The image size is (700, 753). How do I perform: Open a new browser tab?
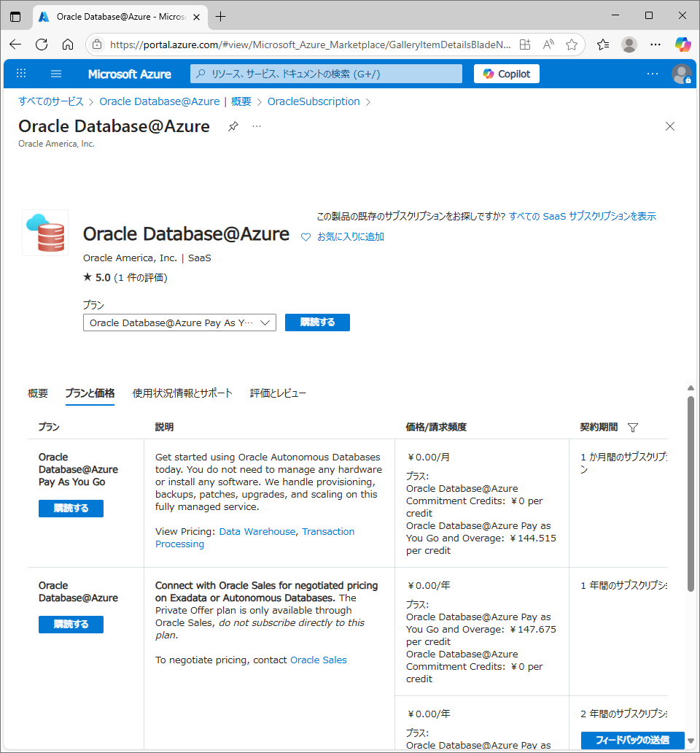click(220, 17)
